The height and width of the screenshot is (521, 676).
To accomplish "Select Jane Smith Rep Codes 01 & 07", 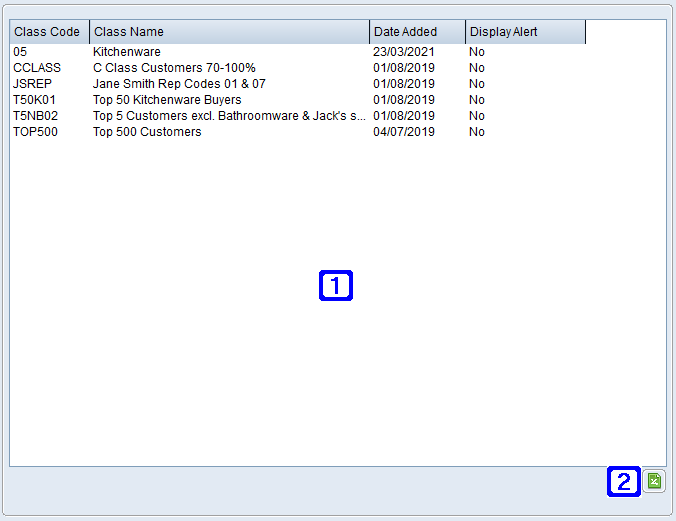I will 179,84.
